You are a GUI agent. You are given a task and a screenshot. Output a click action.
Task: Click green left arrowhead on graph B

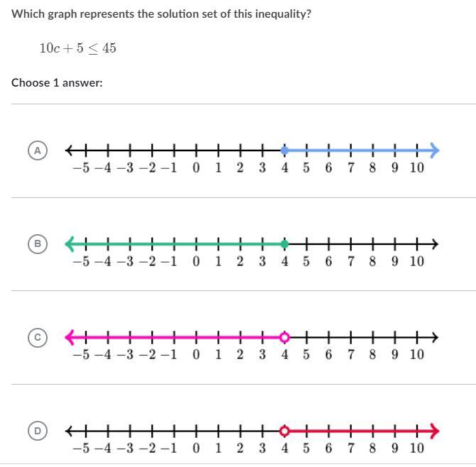[x=70, y=244]
